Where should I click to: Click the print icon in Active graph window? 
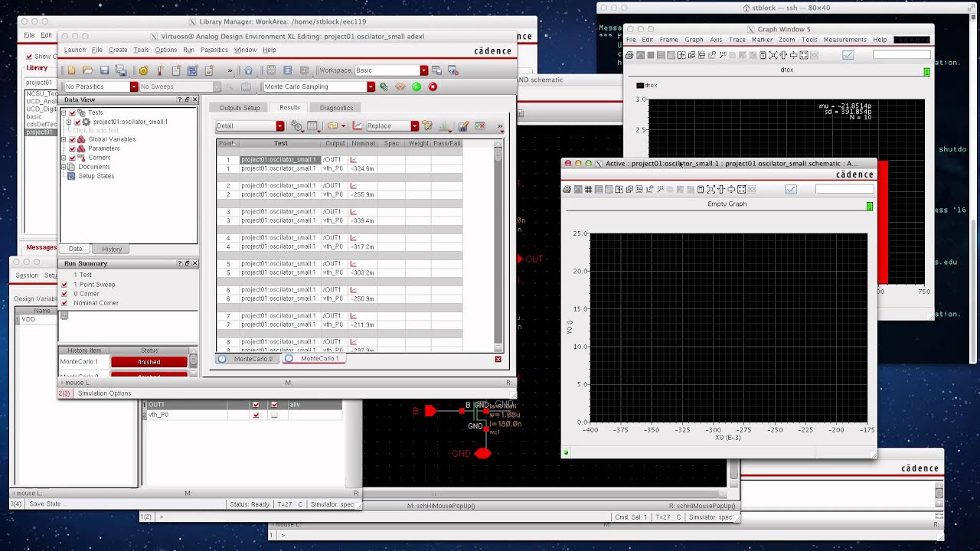(567, 189)
